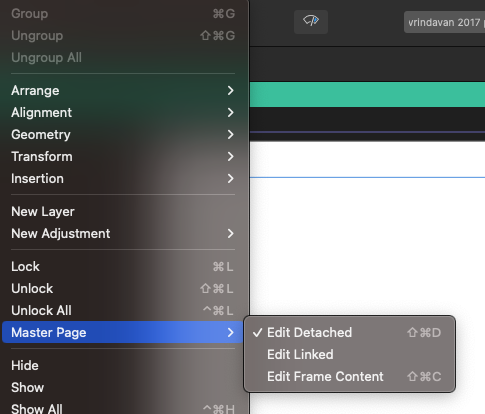Image resolution: width=485 pixels, height=414 pixels.
Task: Expand the Arrange submenu
Action: [x=122, y=91]
